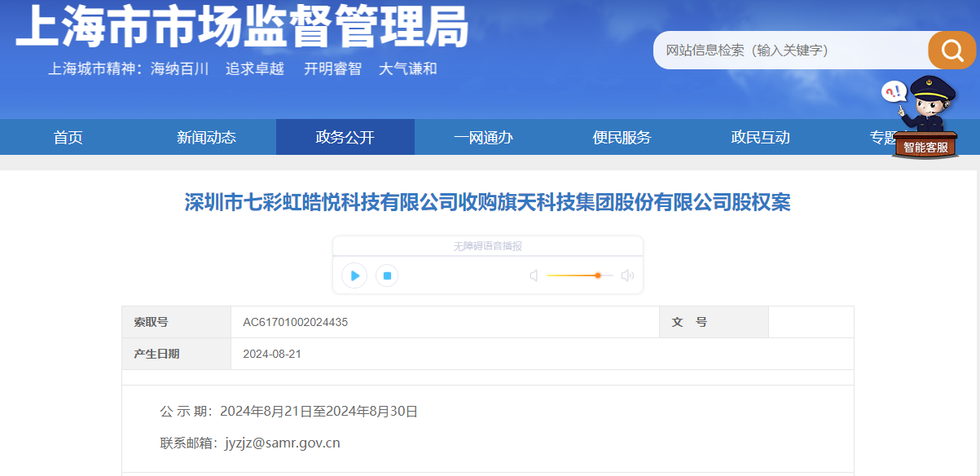Screen dimensions: 980x476
Task: Click the 无障碍语音播报 label
Action: (487, 246)
